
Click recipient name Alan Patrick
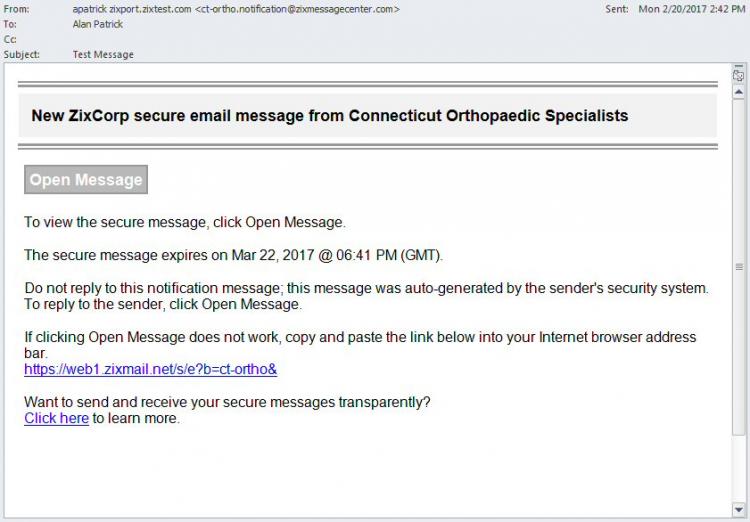coord(98,24)
